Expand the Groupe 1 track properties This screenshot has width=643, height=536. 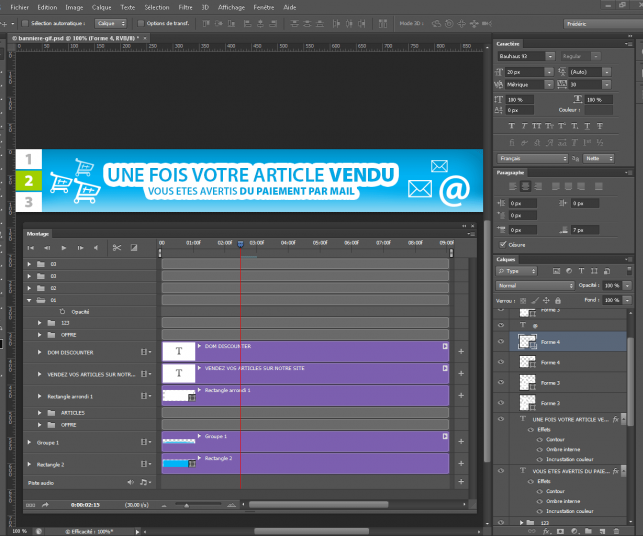(29, 442)
